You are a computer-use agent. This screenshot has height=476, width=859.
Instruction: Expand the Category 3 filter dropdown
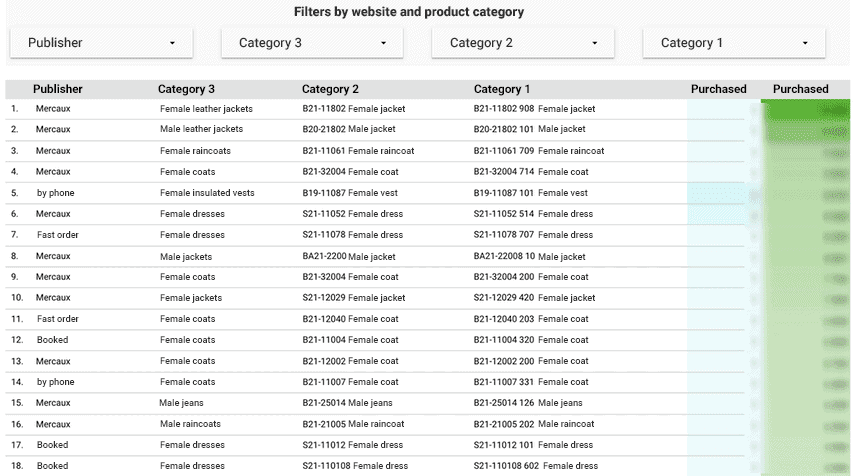[312, 43]
